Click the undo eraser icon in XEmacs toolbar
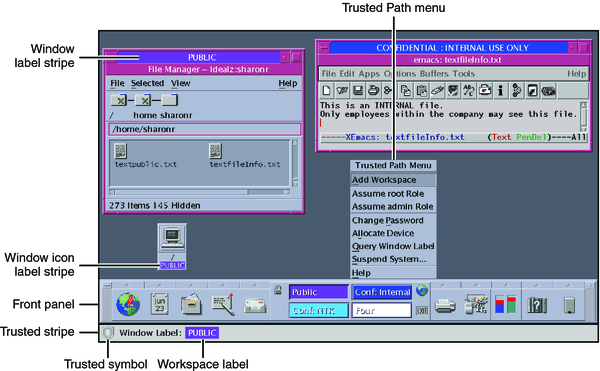The width and height of the screenshot is (600, 371). tap(437, 91)
